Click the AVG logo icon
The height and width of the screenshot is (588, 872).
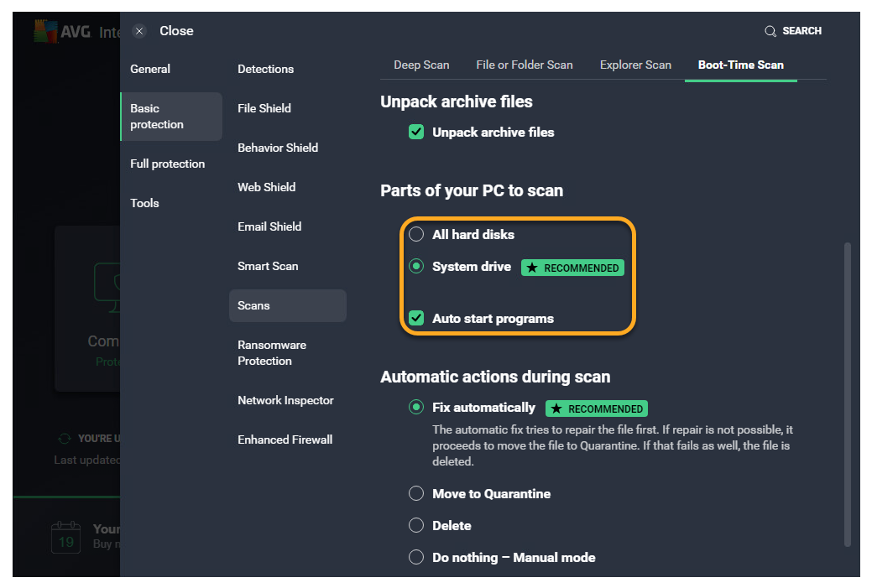pyautogui.click(x=44, y=32)
